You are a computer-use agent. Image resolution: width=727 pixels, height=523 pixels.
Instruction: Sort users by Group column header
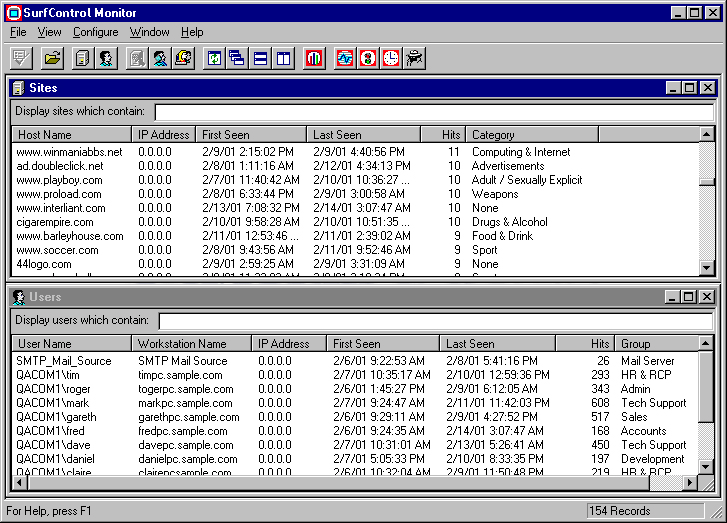657,344
